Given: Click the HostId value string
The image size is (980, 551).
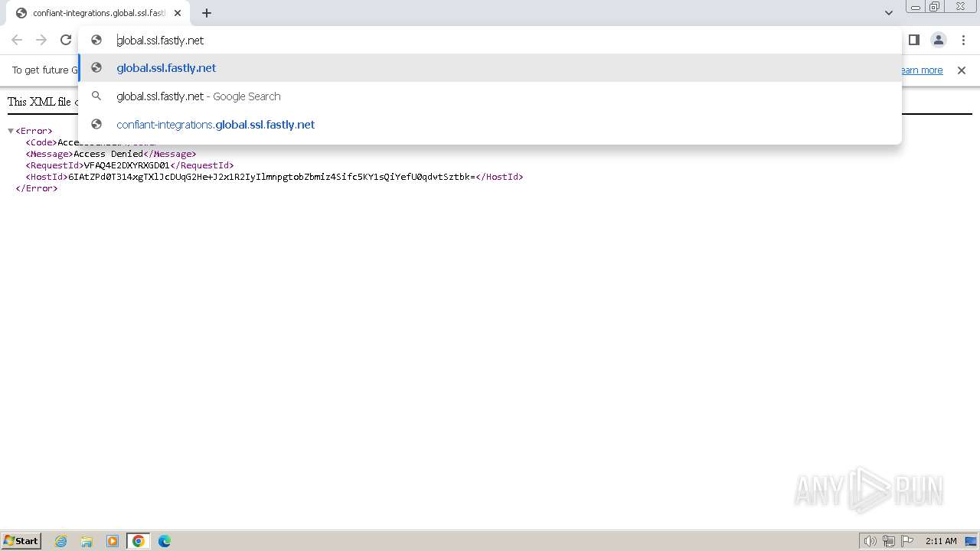Looking at the screenshot, I should (x=272, y=177).
